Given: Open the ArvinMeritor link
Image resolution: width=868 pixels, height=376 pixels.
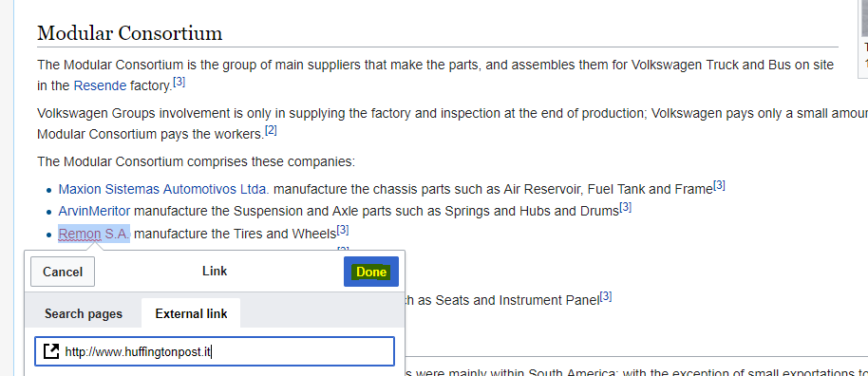Looking at the screenshot, I should (94, 212).
